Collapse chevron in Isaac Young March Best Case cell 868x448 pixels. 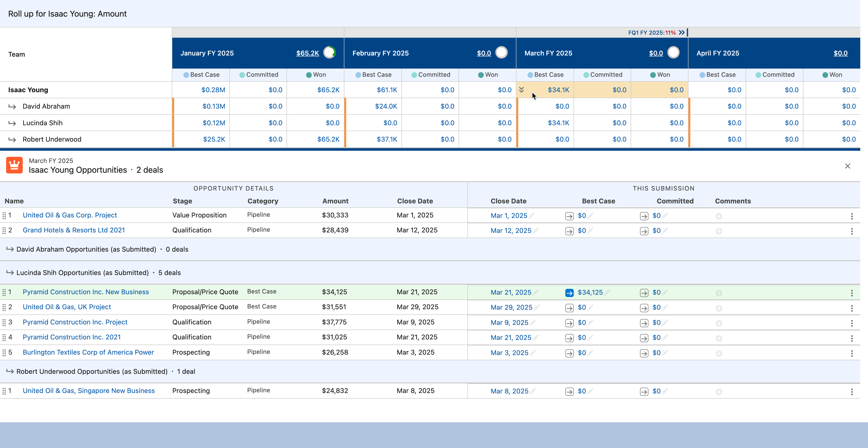521,90
